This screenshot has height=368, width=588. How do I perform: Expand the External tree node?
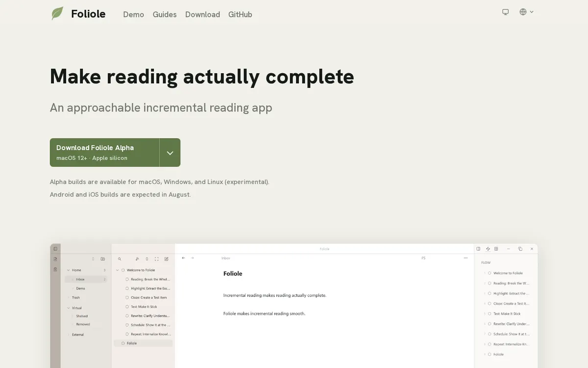(68, 335)
